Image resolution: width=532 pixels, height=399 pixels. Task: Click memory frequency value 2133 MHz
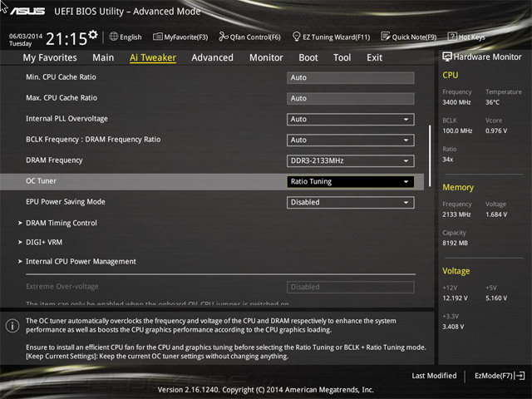pyautogui.click(x=456, y=214)
